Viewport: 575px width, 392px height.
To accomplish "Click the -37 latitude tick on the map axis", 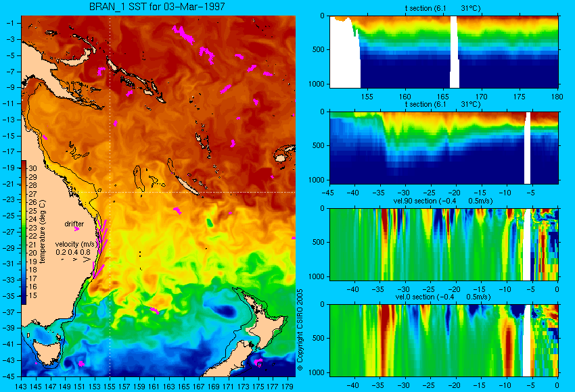I will 9,312.
